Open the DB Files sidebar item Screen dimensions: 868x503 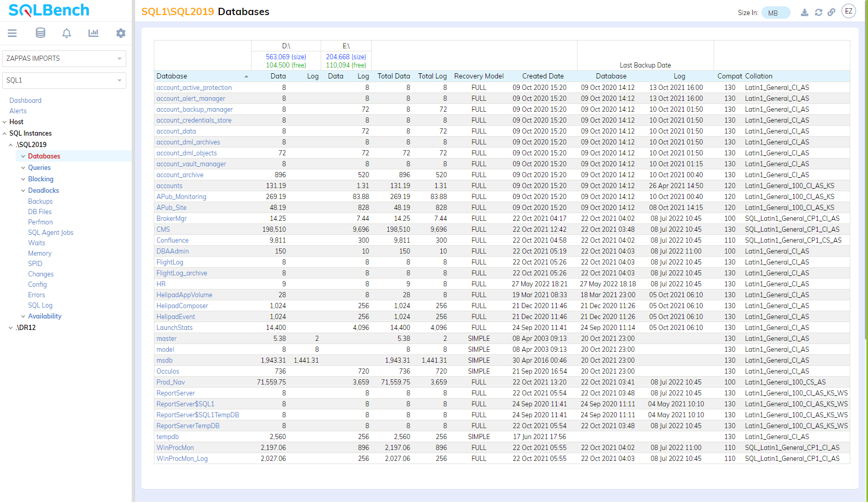tap(40, 211)
